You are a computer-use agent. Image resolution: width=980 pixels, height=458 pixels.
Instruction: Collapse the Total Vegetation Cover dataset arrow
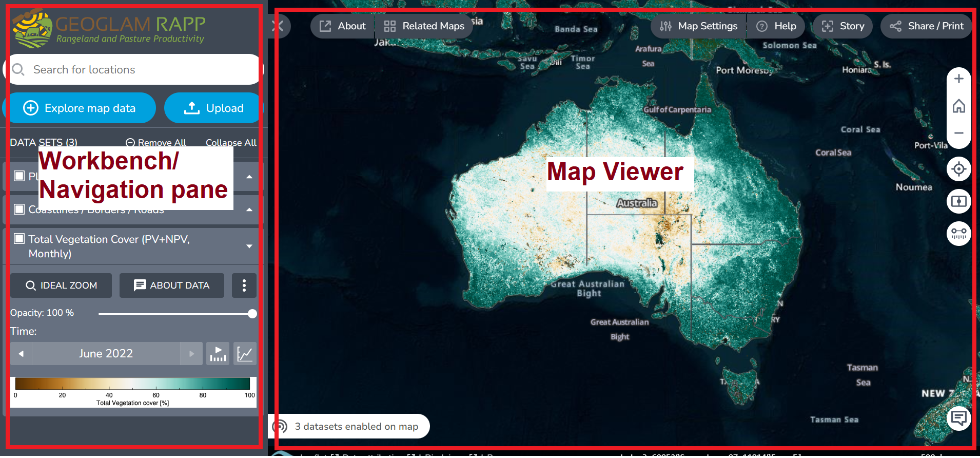pos(249,246)
